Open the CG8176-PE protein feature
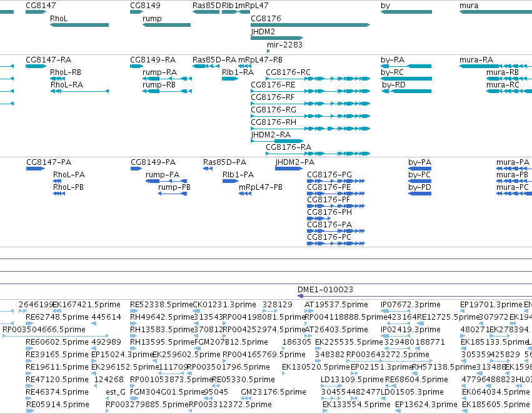 coord(336,194)
